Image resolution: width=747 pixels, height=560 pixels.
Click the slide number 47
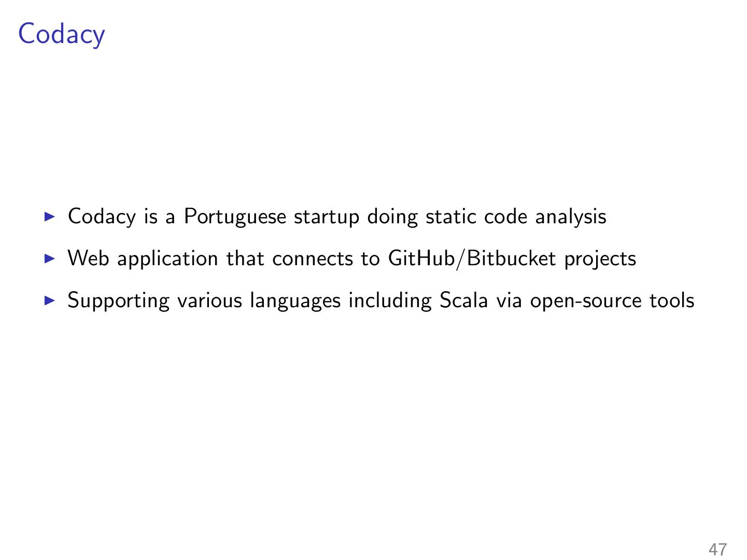coord(718,549)
